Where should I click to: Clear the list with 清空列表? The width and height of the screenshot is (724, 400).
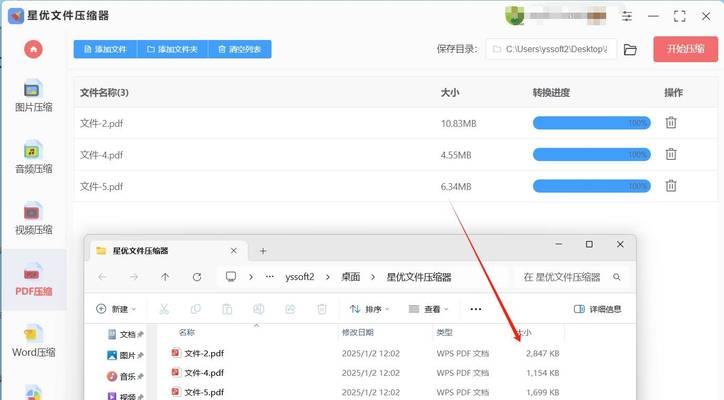click(x=240, y=49)
